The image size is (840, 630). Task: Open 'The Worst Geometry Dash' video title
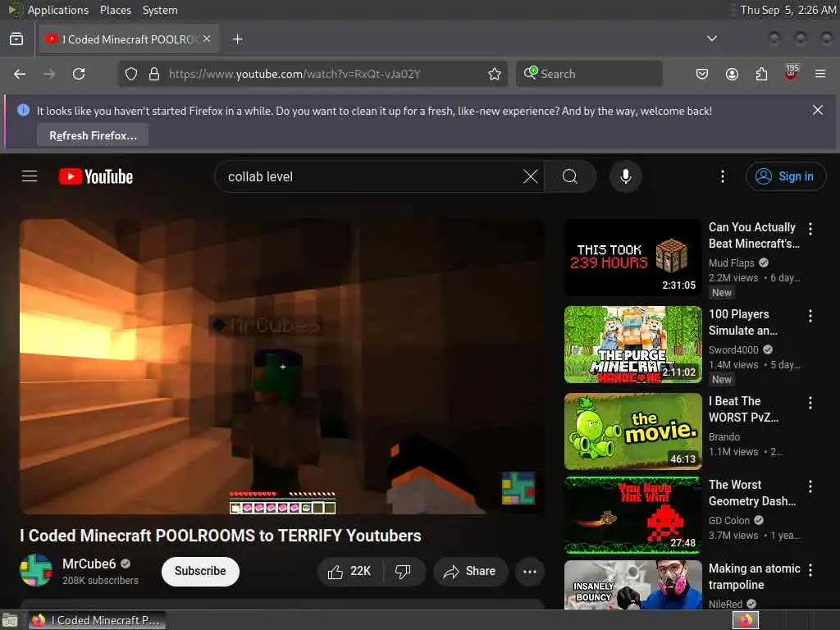coord(751,493)
